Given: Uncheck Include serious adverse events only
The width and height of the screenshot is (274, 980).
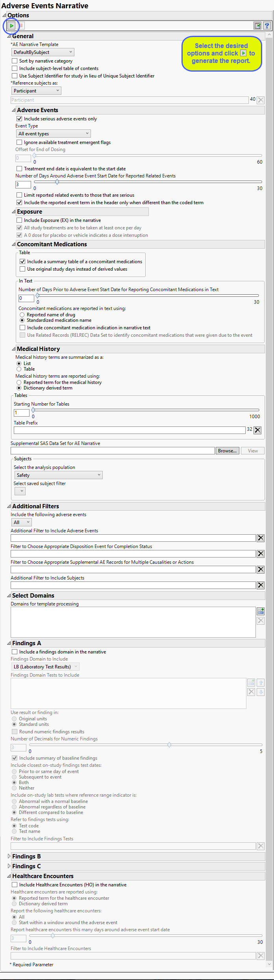Looking at the screenshot, I should [19, 119].
